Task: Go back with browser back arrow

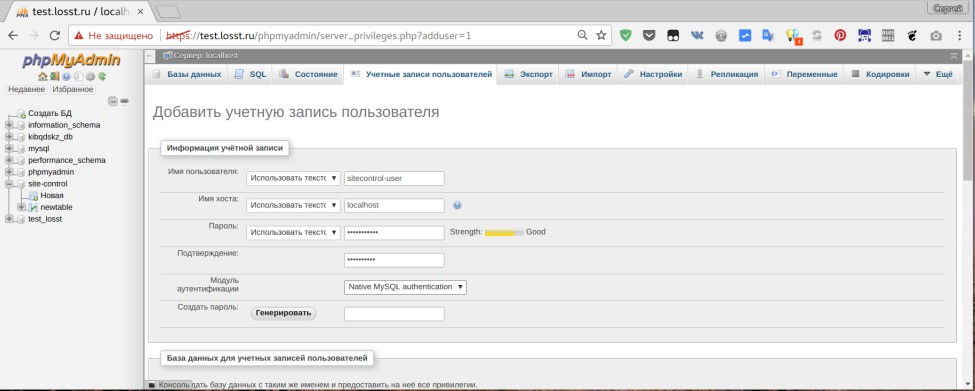Action: [x=12, y=35]
